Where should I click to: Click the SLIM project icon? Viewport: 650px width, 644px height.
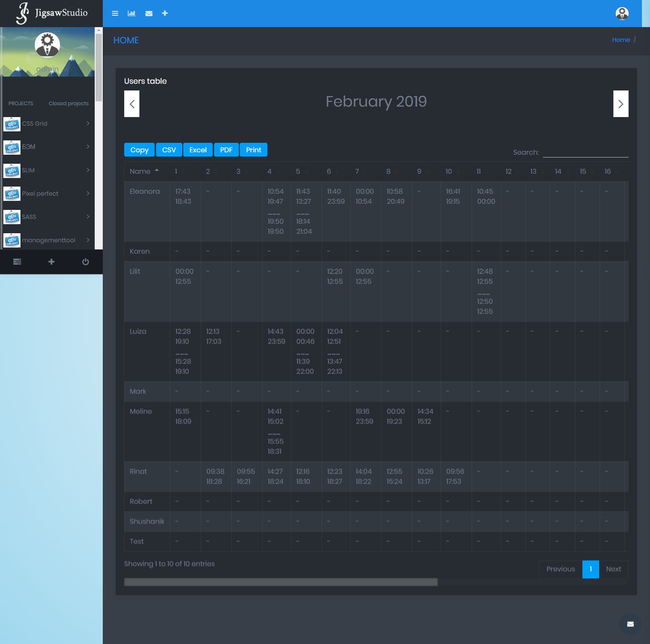point(12,170)
